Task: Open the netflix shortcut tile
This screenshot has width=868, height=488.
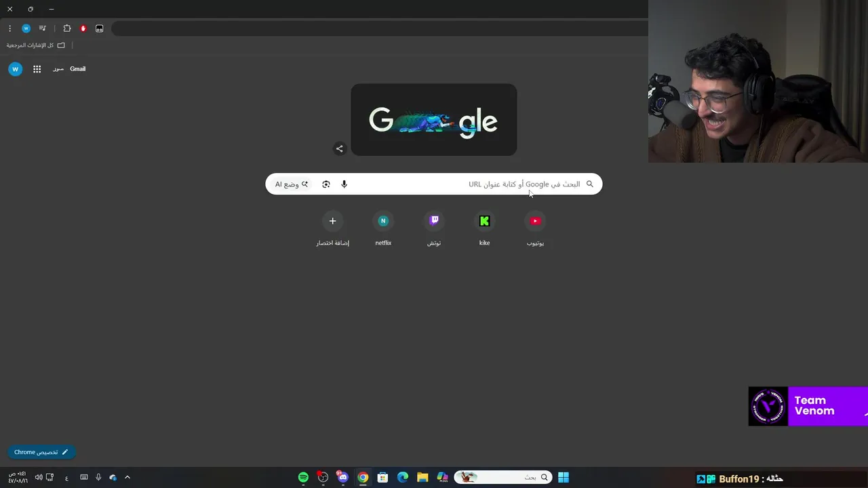Action: [x=383, y=229]
